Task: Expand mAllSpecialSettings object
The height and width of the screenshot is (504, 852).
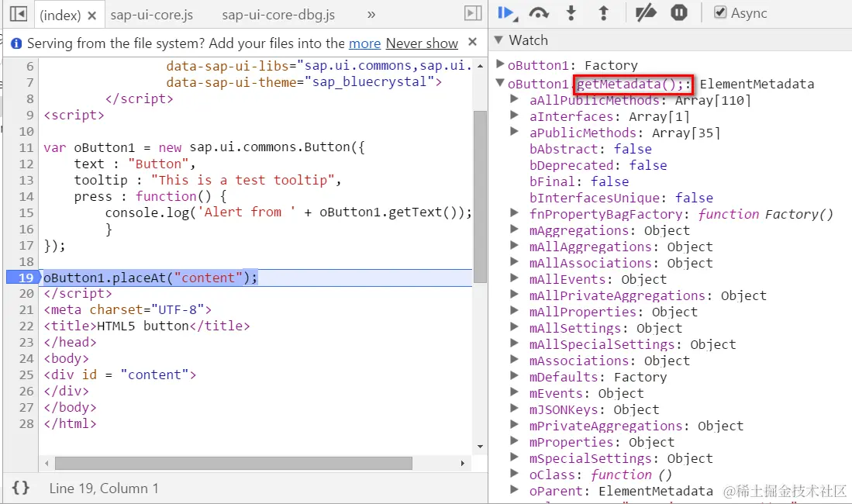Action: pyautogui.click(x=514, y=343)
